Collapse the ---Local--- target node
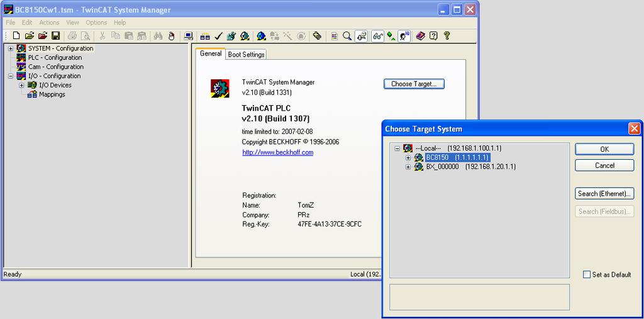 pos(397,148)
